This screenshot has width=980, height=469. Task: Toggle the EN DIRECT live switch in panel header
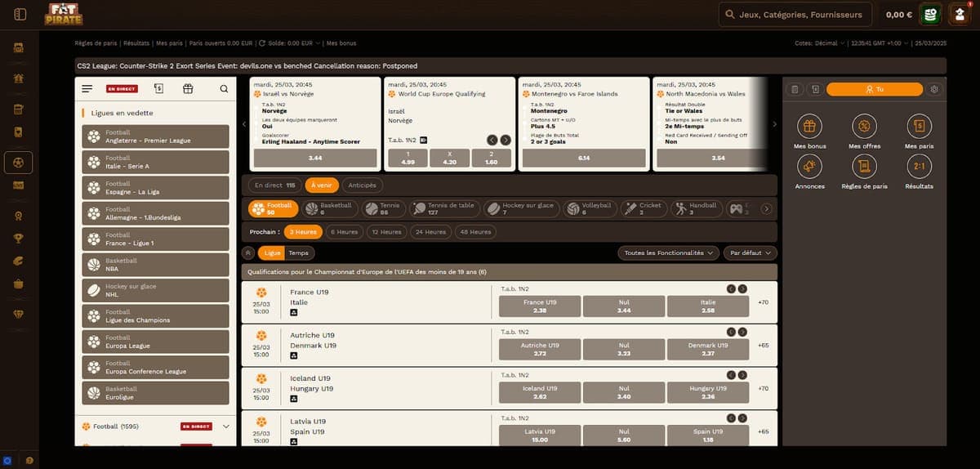[x=122, y=88]
